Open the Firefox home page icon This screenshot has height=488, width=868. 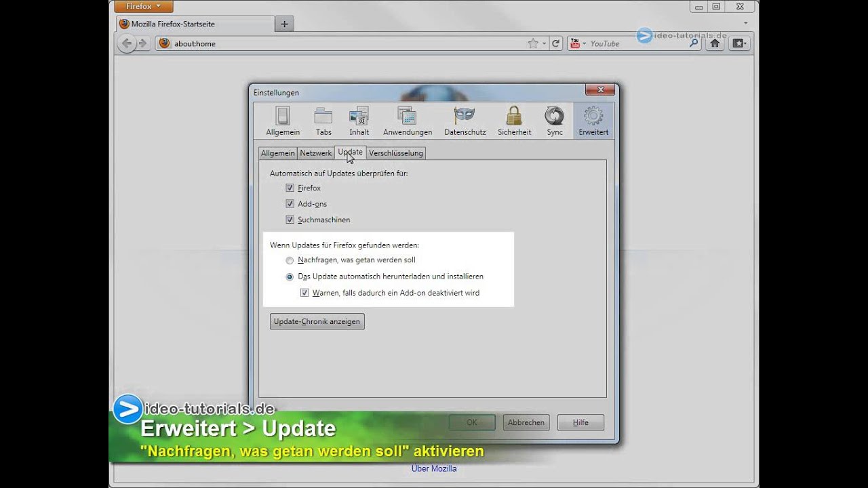point(715,43)
